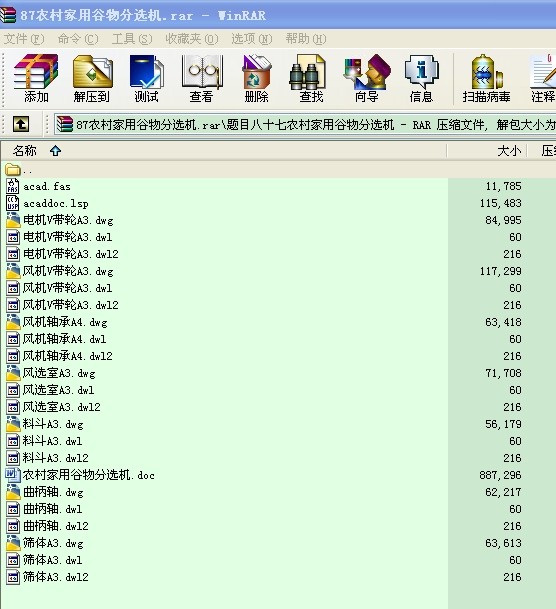Go up one folder level button
The image size is (556, 609).
(21, 124)
